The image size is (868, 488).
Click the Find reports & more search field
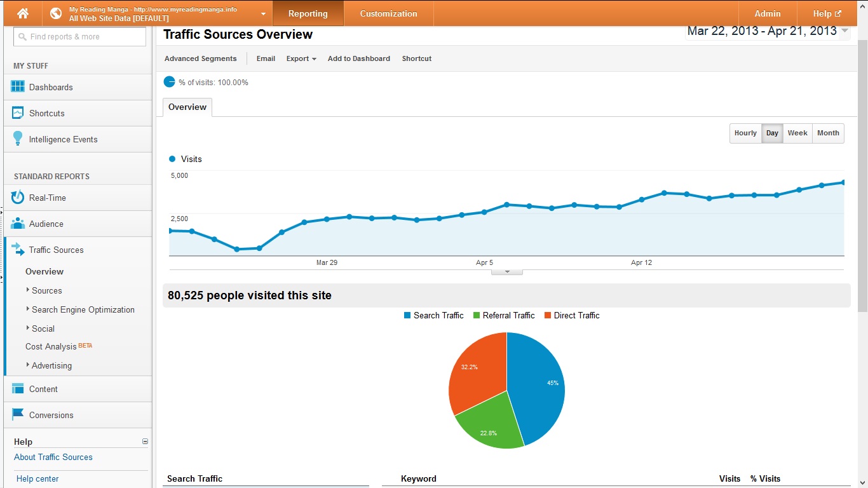pos(79,36)
